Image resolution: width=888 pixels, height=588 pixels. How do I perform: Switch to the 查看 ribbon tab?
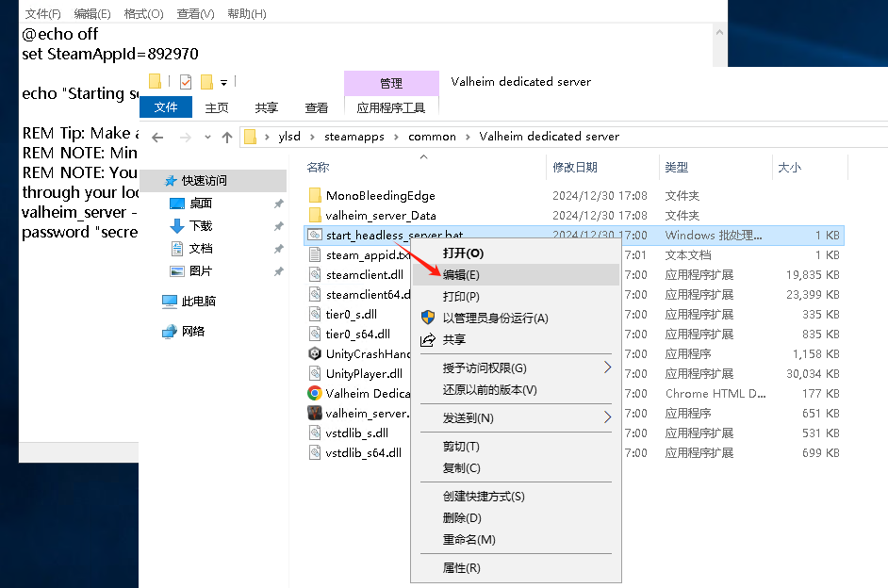point(316,107)
